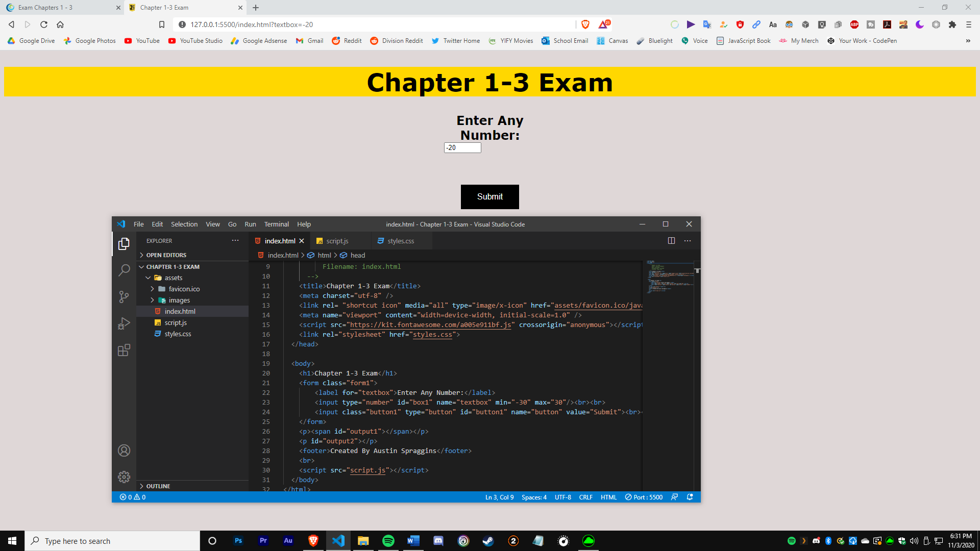Click the Brave Shields icon in address bar
Screen dimensions: 980x551
585,24
